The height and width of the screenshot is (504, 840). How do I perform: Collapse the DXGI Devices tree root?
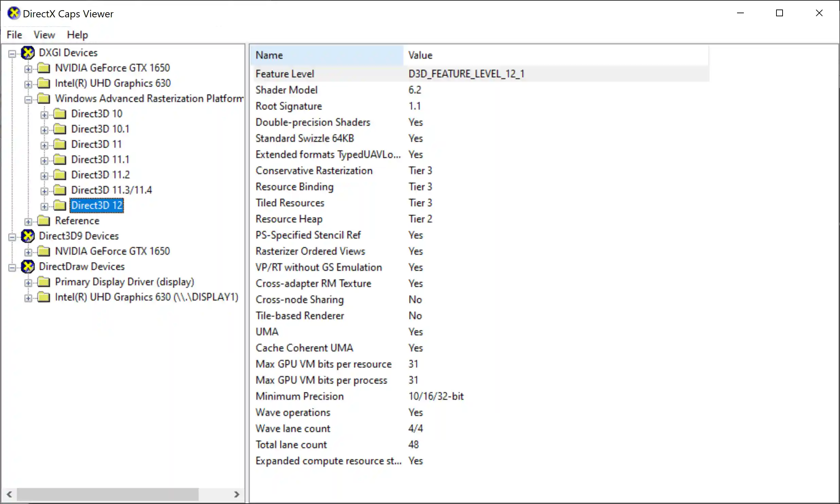12,53
